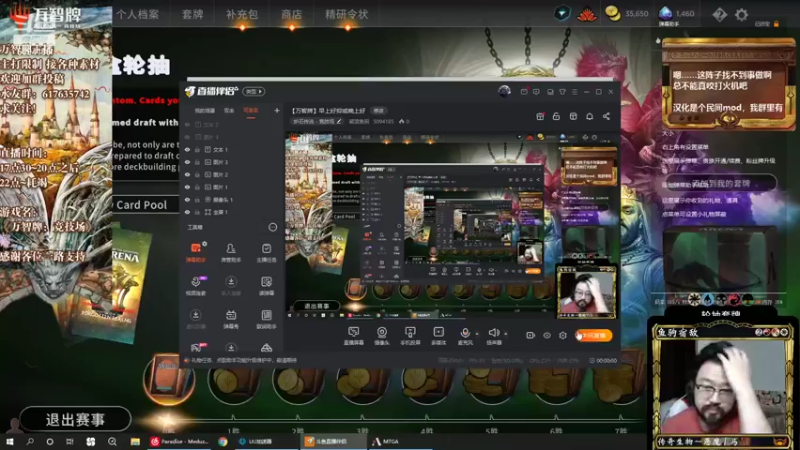Open the 房管助手 room manager tool
This screenshot has height=450, width=800.
click(x=231, y=252)
